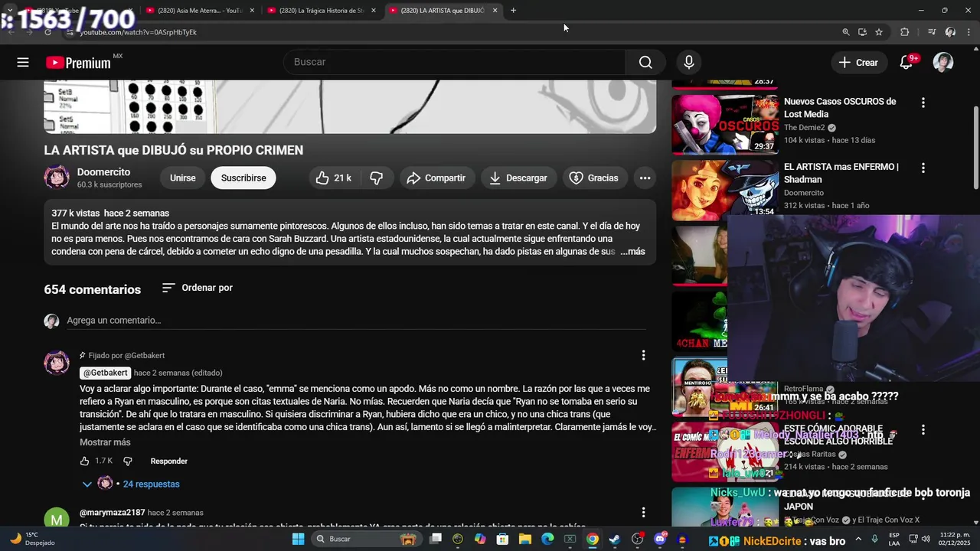Open a new browser tab
The width and height of the screenshot is (980, 551).
pos(513,11)
